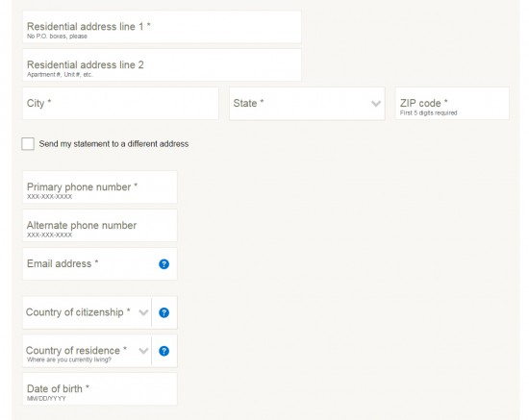This screenshot has width=529, height=420.
Task: Click the 'Where are you currently living?' hint
Action: pyautogui.click(x=69, y=360)
